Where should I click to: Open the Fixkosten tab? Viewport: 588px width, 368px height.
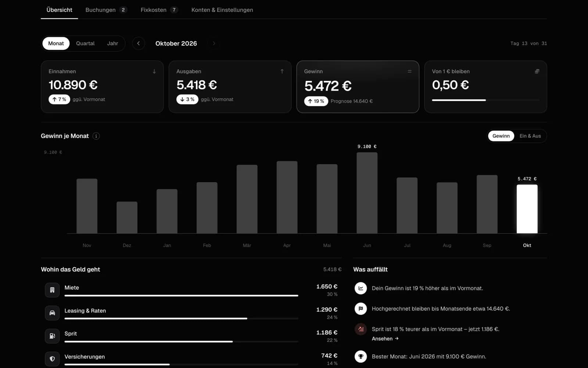pos(159,10)
